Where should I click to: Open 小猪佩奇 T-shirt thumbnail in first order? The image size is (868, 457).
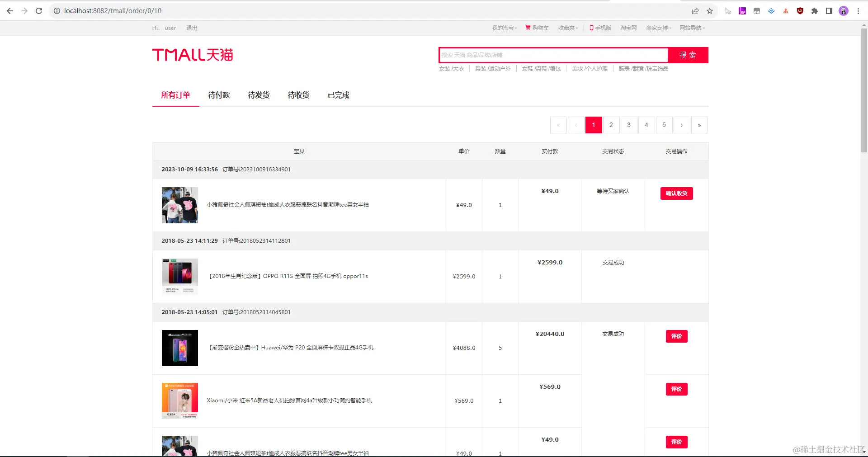pyautogui.click(x=180, y=205)
